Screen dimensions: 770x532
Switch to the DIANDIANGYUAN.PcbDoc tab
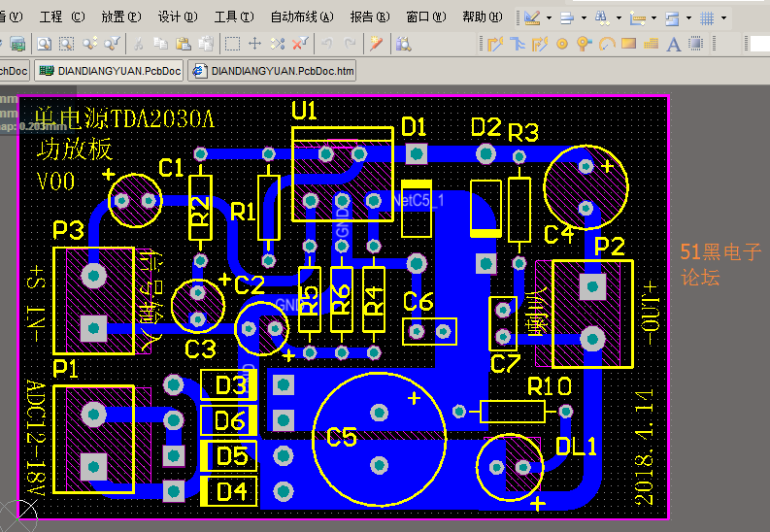click(109, 71)
